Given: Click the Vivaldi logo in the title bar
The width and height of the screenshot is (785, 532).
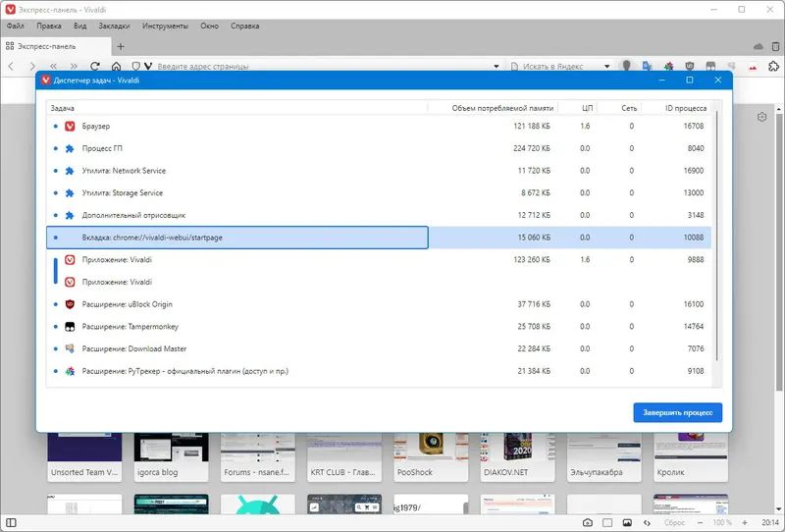Looking at the screenshot, I should pyautogui.click(x=10, y=10).
